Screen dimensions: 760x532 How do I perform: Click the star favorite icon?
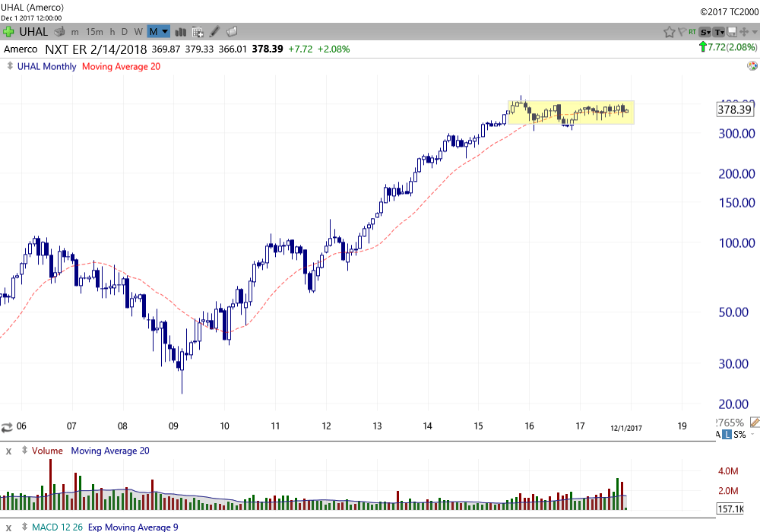click(x=669, y=31)
